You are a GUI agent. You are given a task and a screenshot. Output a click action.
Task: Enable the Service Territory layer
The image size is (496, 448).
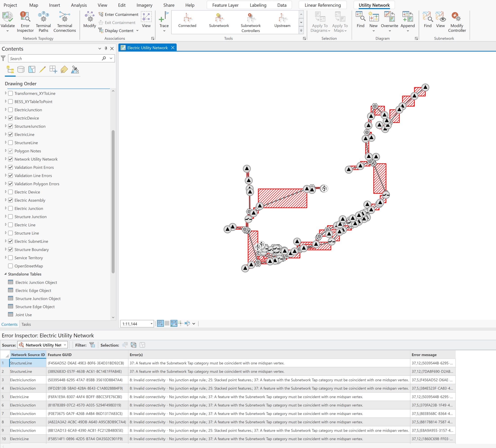click(11, 258)
